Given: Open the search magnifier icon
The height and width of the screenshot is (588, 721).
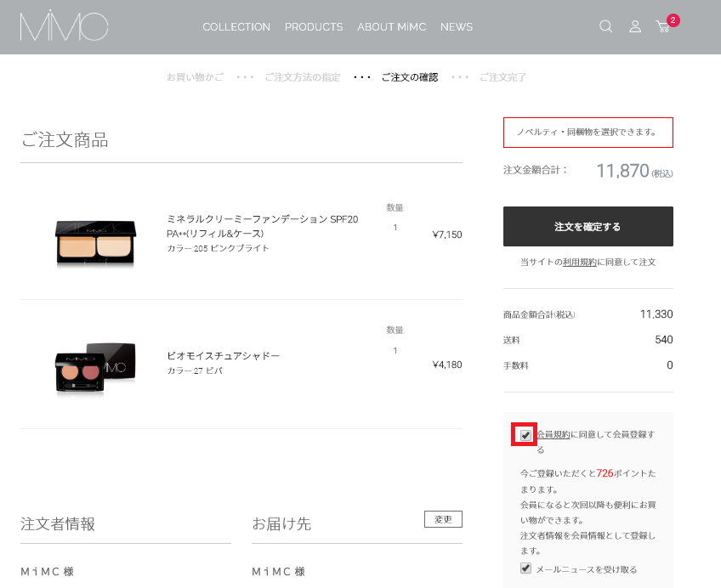Looking at the screenshot, I should coord(605,26).
